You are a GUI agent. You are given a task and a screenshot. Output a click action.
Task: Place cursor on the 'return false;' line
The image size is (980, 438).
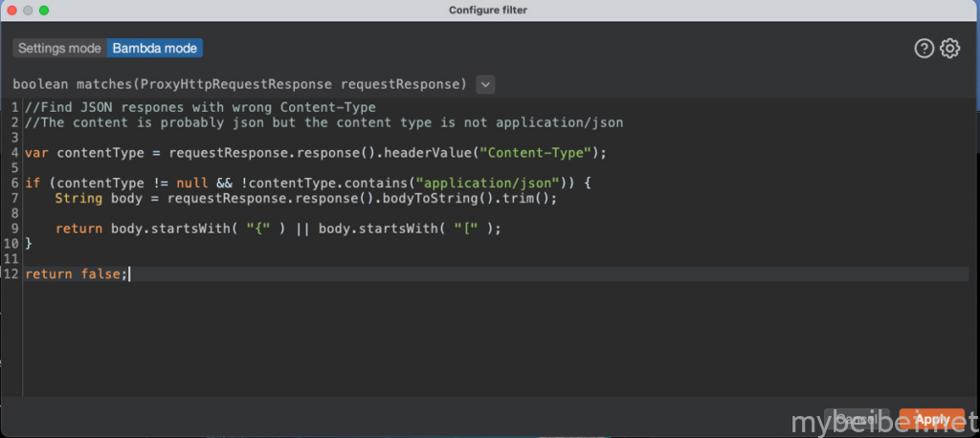[x=76, y=274]
